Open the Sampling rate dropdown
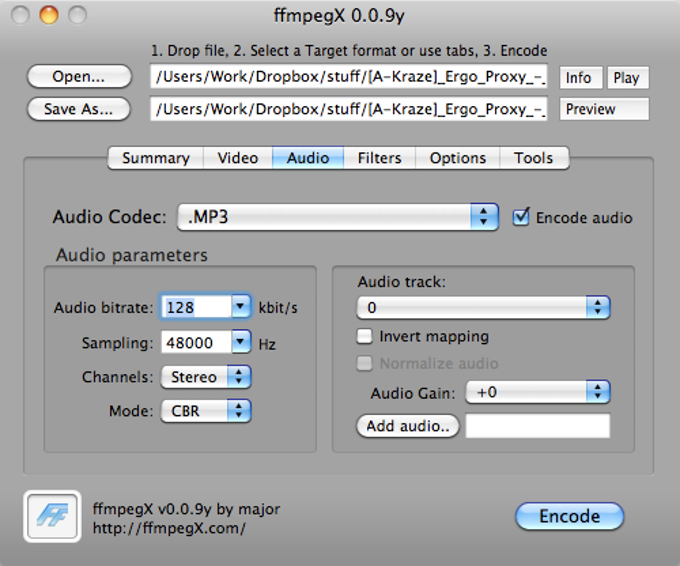This screenshot has height=566, width=680. click(x=240, y=343)
